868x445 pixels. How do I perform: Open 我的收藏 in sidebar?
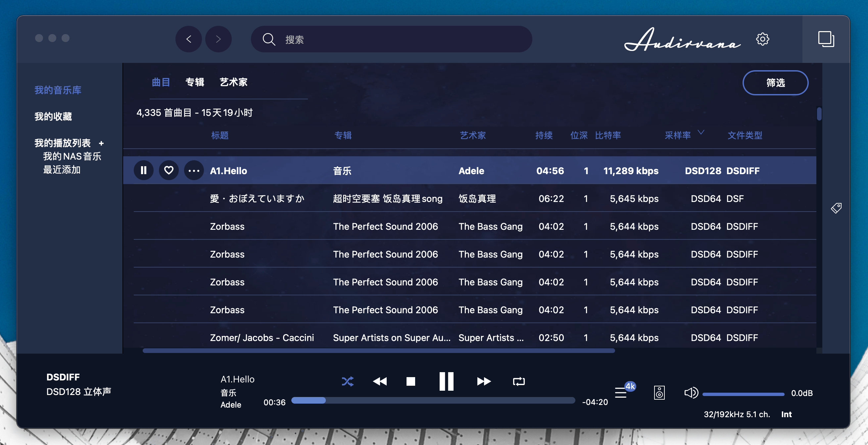pos(53,116)
